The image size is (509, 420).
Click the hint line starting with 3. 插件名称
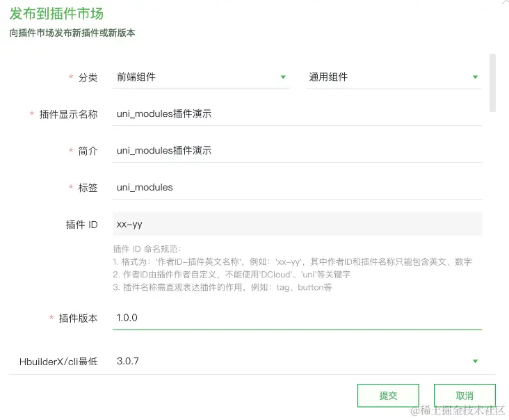click(x=223, y=287)
